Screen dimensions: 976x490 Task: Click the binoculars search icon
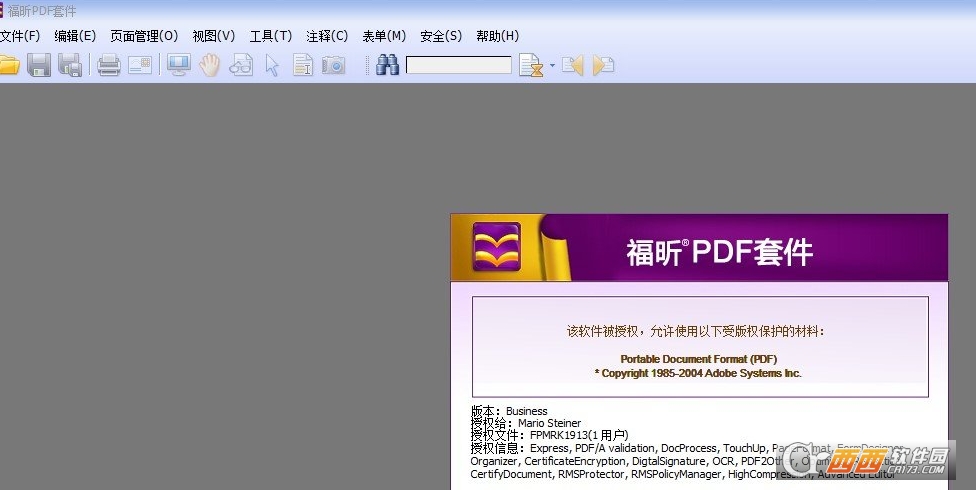tap(388, 66)
